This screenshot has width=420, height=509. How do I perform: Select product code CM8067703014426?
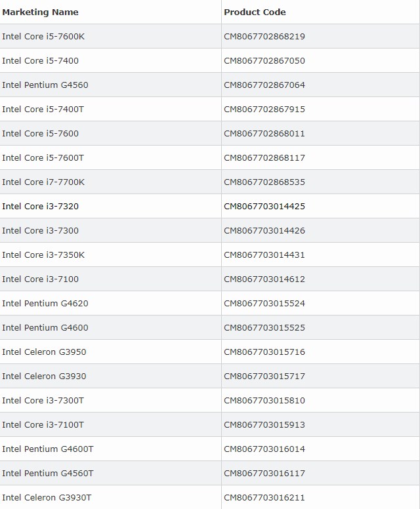coord(264,231)
